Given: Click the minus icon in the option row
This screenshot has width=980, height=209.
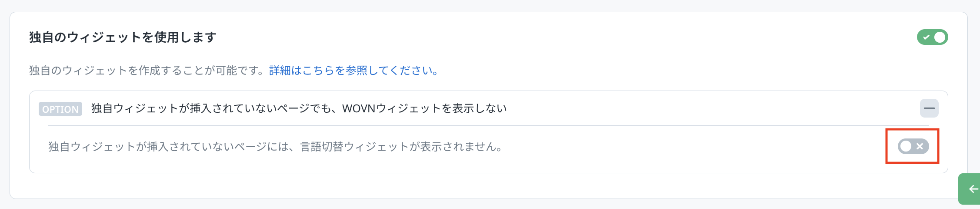Looking at the screenshot, I should pyautogui.click(x=929, y=108).
